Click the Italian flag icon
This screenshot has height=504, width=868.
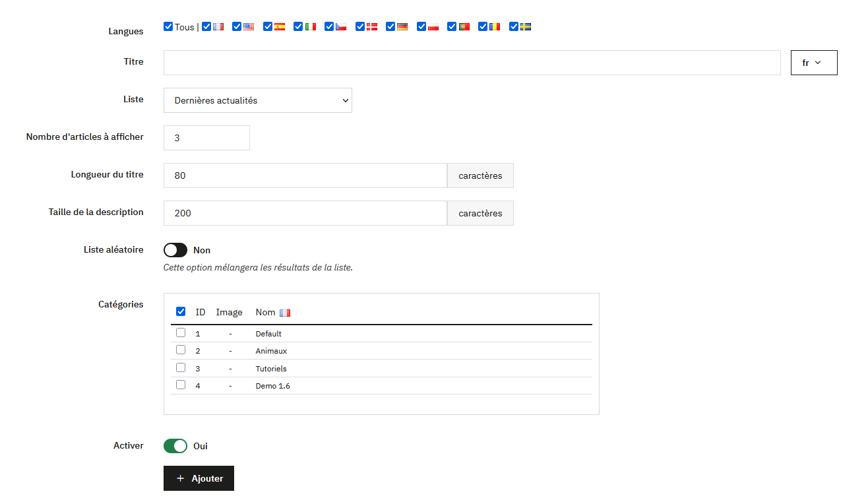point(310,27)
